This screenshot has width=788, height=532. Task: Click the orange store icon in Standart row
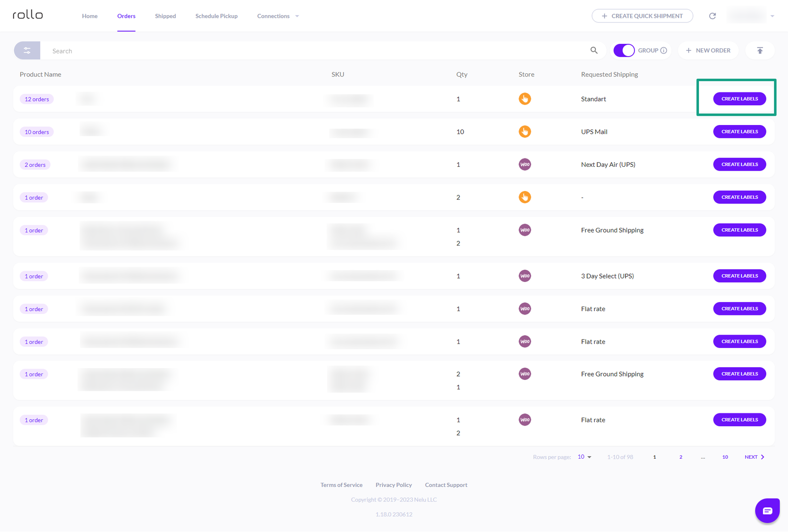click(x=525, y=99)
